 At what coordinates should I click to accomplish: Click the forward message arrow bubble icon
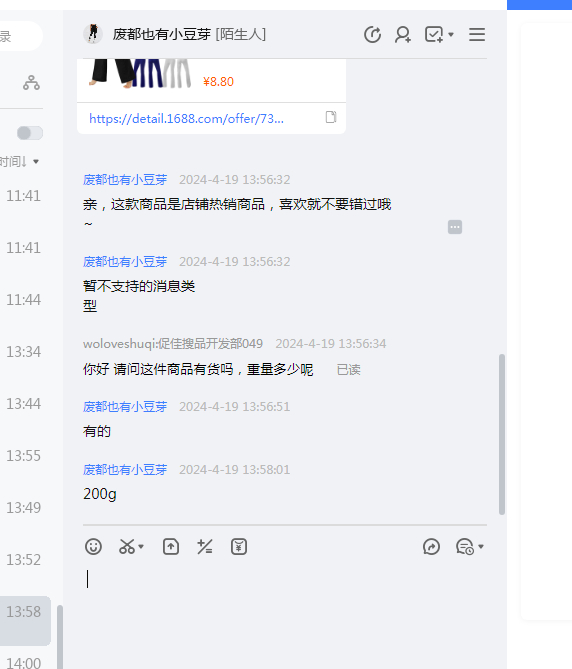431,547
